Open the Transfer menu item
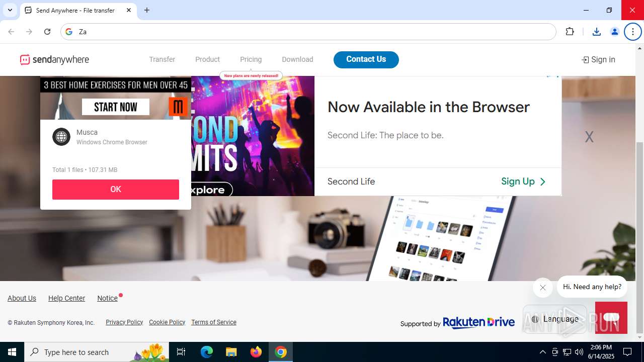Screen dimensions: 644x362 162,59
